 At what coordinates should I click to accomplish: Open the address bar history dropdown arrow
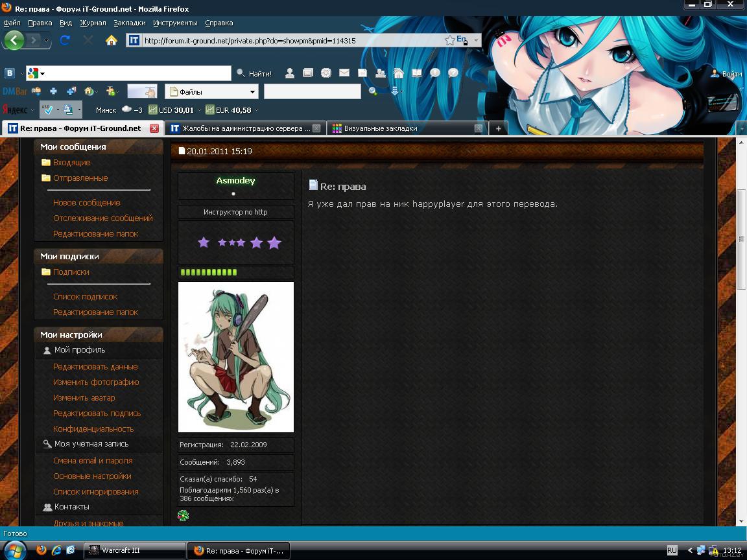coord(475,40)
